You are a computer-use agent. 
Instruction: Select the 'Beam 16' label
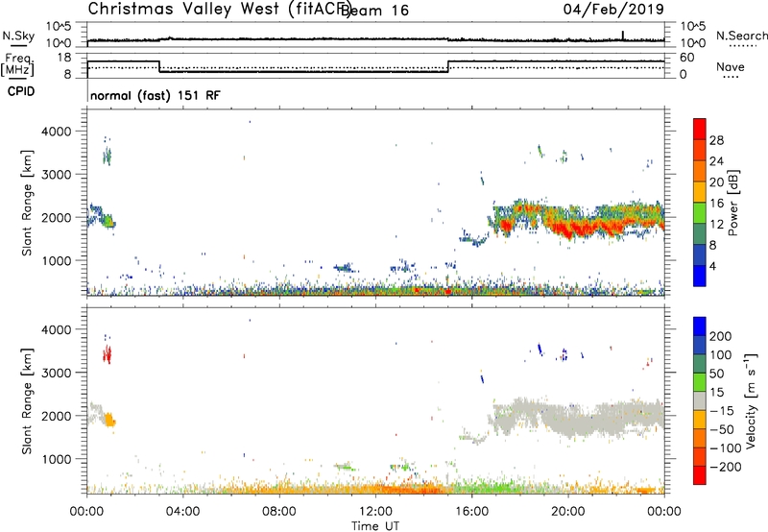tap(374, 11)
